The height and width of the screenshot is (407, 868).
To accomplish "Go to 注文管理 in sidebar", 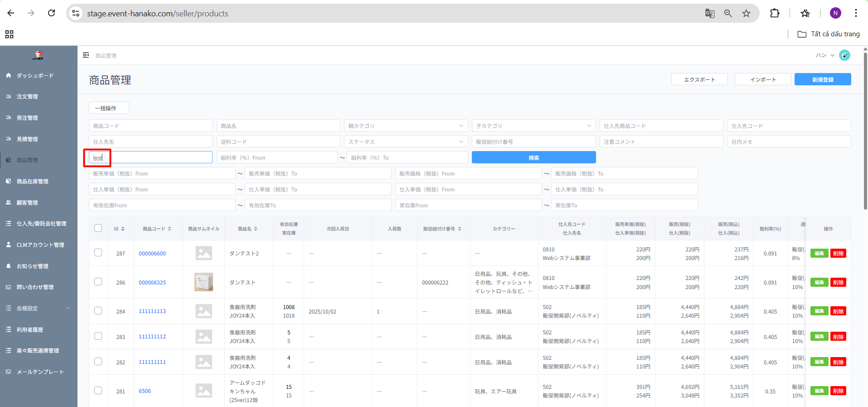I will (x=27, y=97).
